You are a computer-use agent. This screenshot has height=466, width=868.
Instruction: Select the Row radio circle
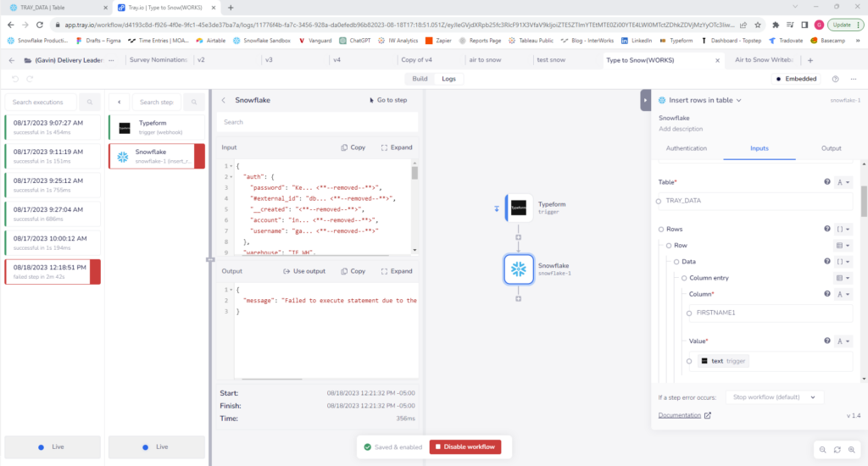click(669, 246)
